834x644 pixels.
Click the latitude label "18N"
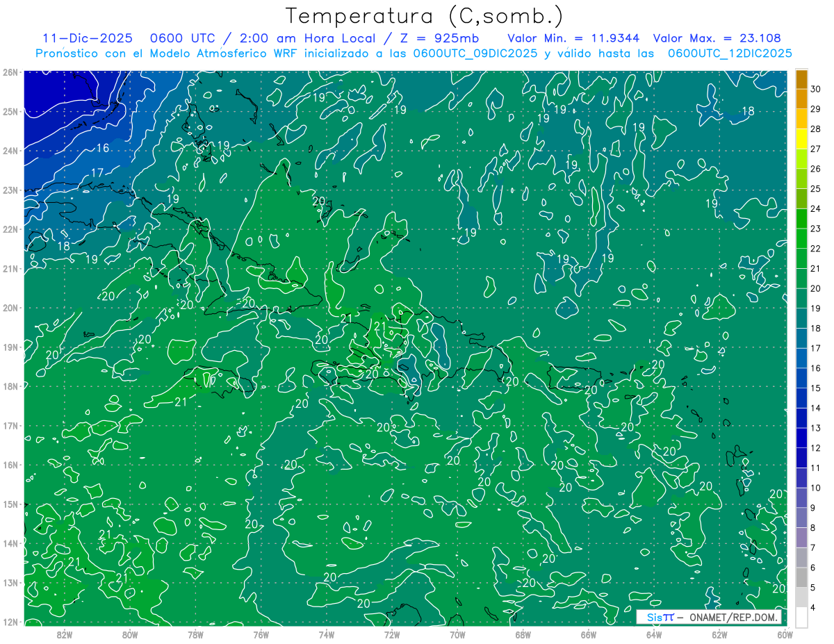point(10,386)
